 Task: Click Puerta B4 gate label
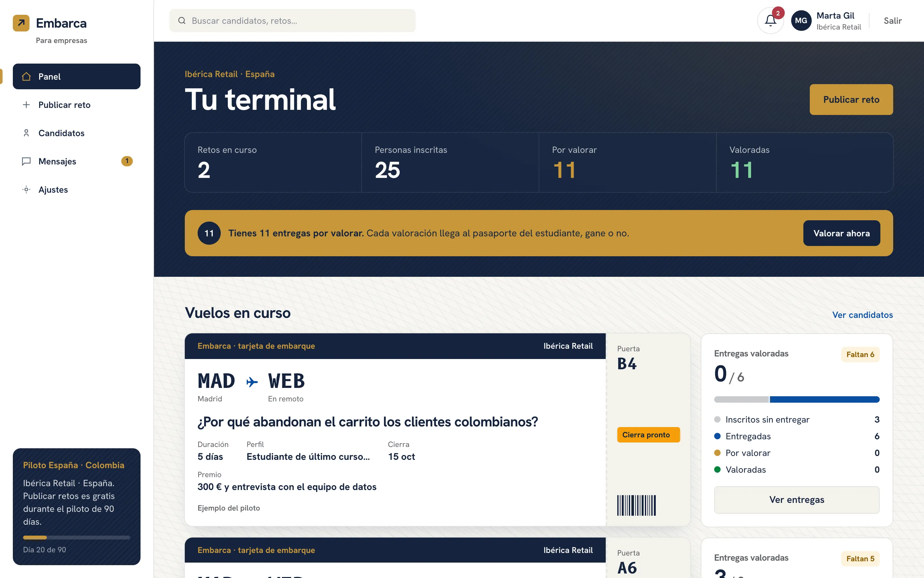point(629,358)
